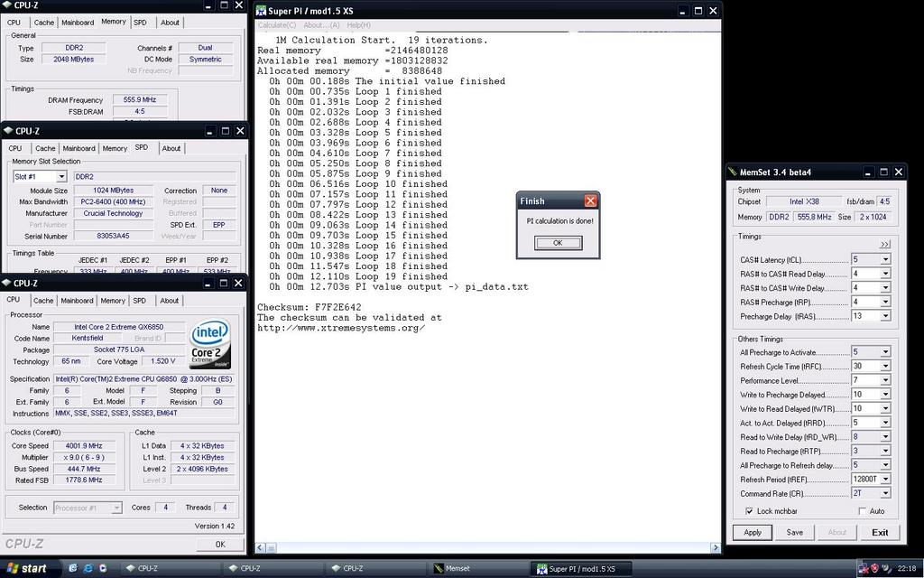The width and height of the screenshot is (924, 578).
Task: Open the Performance Level dropdown
Action: [885, 380]
